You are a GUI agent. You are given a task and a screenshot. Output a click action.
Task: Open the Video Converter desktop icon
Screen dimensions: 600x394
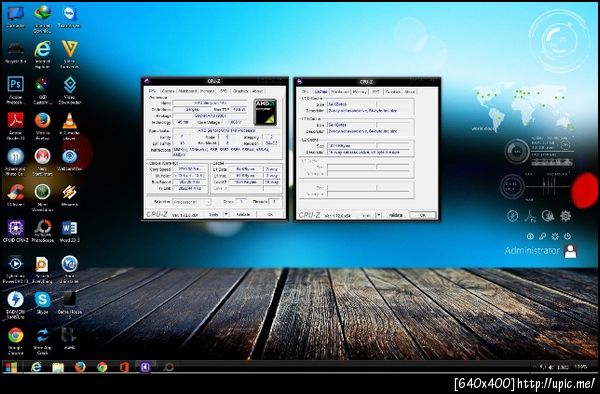point(69,54)
